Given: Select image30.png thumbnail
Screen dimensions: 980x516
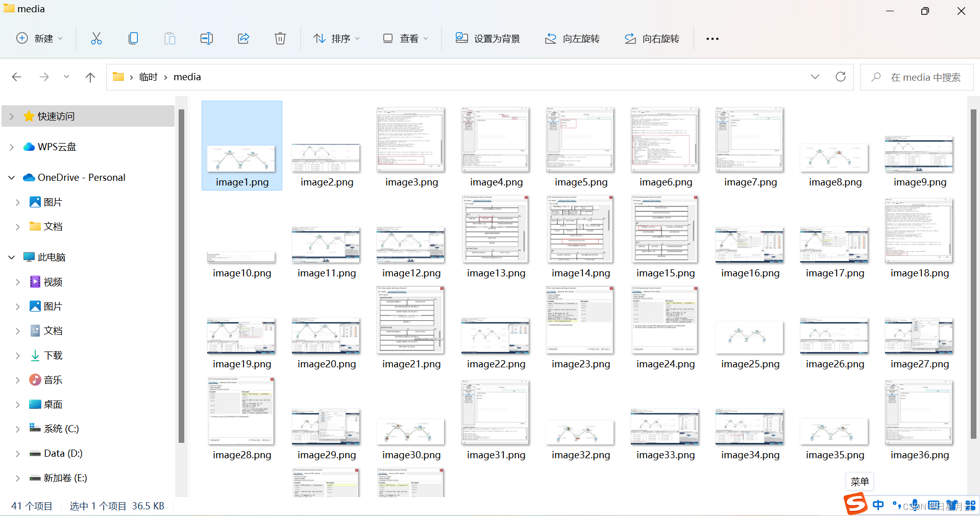Looking at the screenshot, I should (411, 432).
